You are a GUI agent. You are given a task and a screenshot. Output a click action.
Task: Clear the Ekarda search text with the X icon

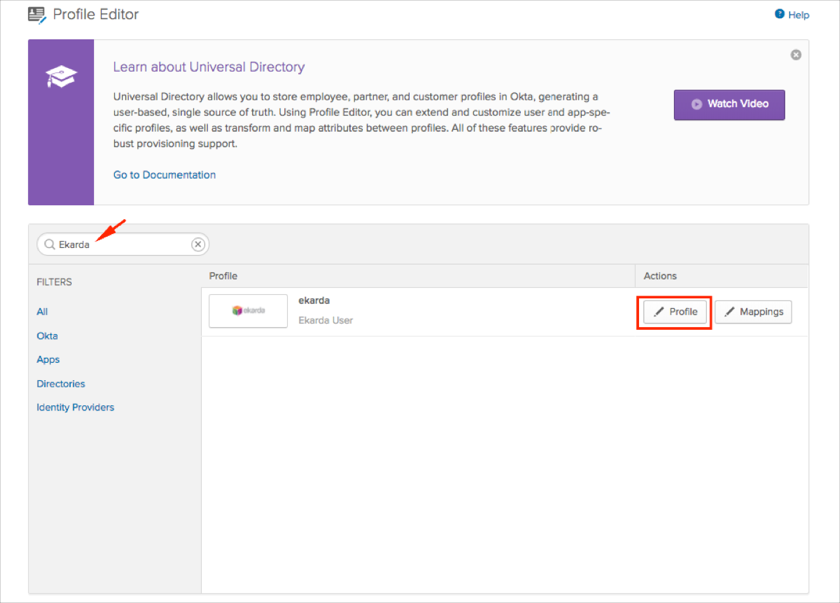(x=198, y=244)
